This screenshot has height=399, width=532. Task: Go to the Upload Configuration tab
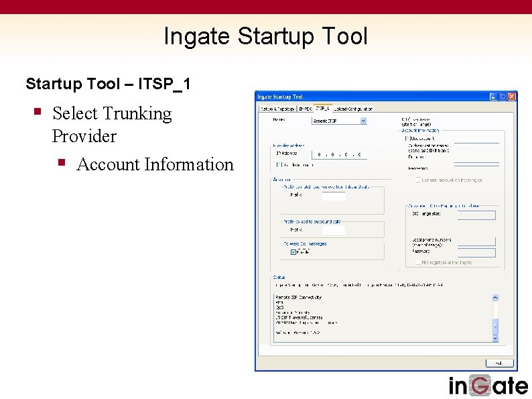tap(353, 109)
